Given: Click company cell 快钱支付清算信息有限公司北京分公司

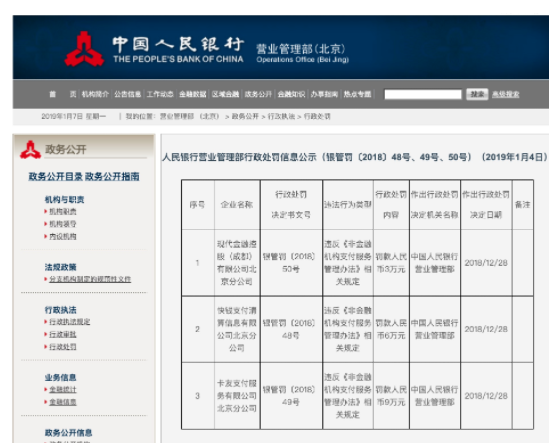Looking at the screenshot, I should click(x=236, y=329).
